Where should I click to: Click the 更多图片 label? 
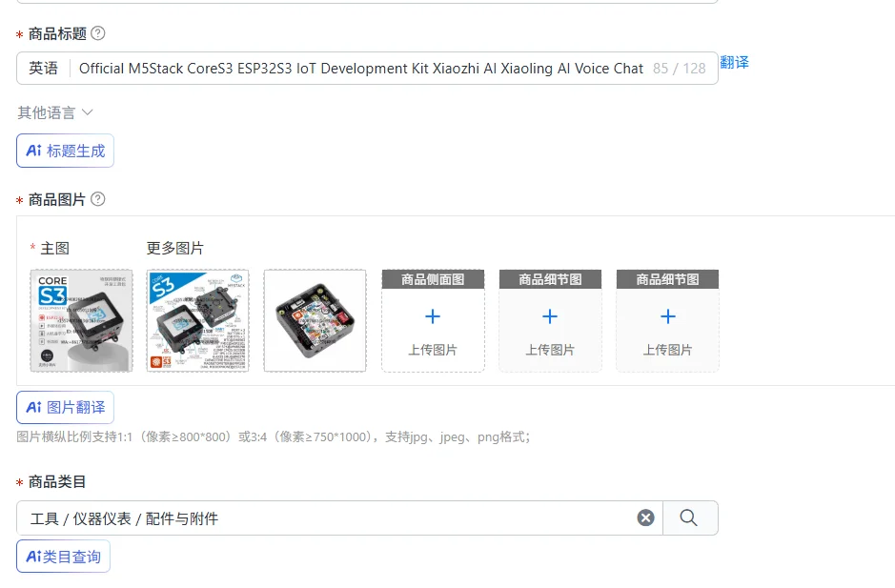point(174,248)
